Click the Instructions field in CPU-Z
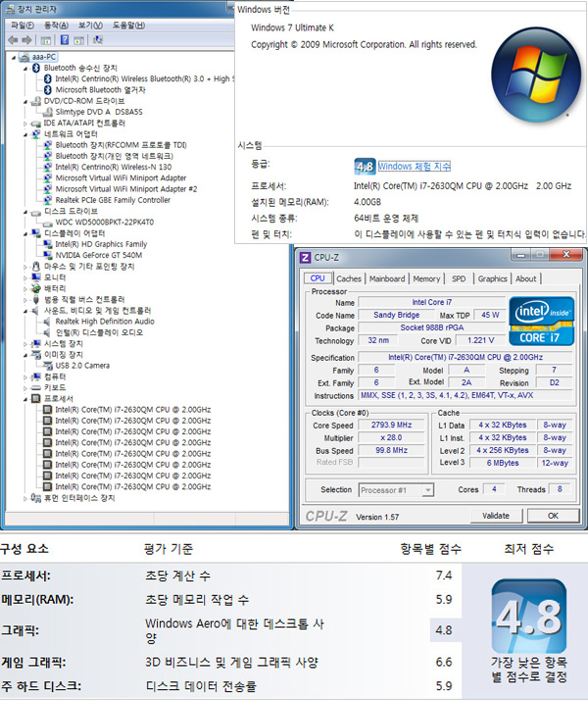The height and width of the screenshot is (703, 588). click(x=465, y=395)
